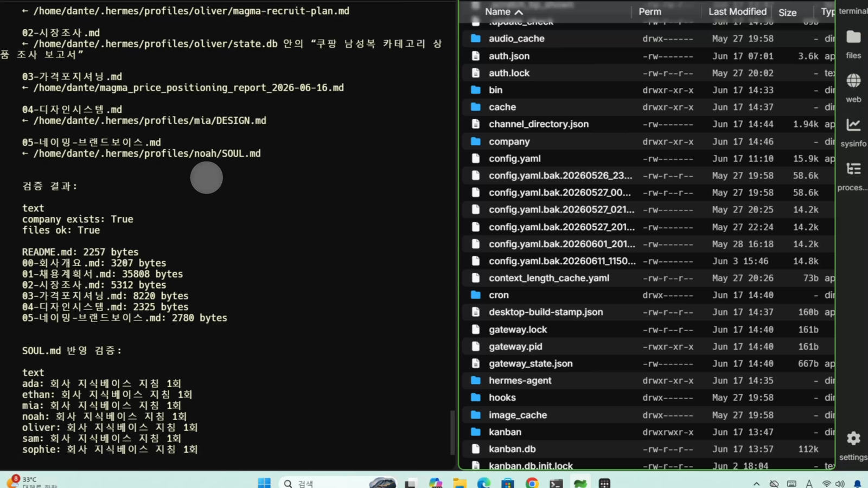Open the volume control in system tray

pos(840,483)
